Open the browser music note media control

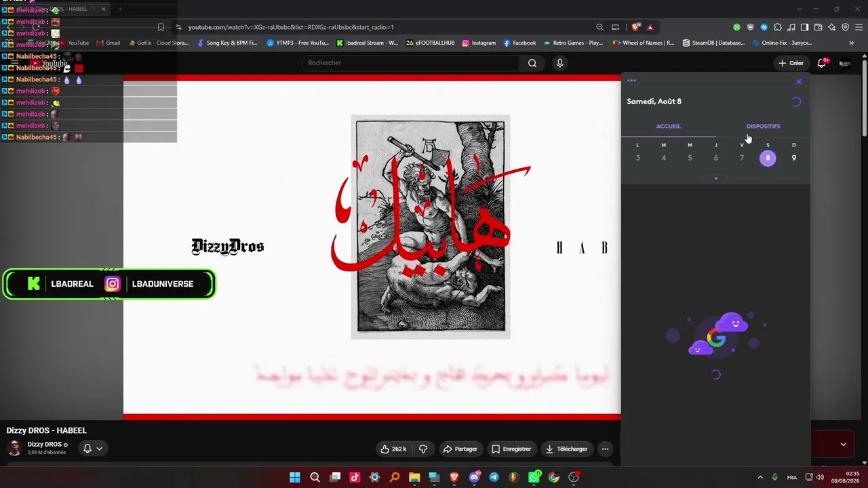(x=791, y=27)
